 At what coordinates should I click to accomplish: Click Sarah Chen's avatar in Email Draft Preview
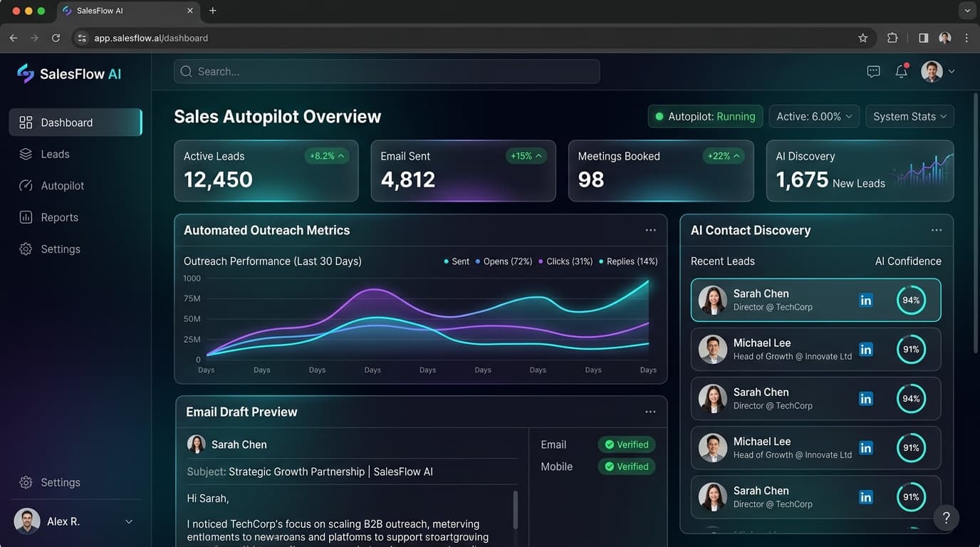[197, 444]
